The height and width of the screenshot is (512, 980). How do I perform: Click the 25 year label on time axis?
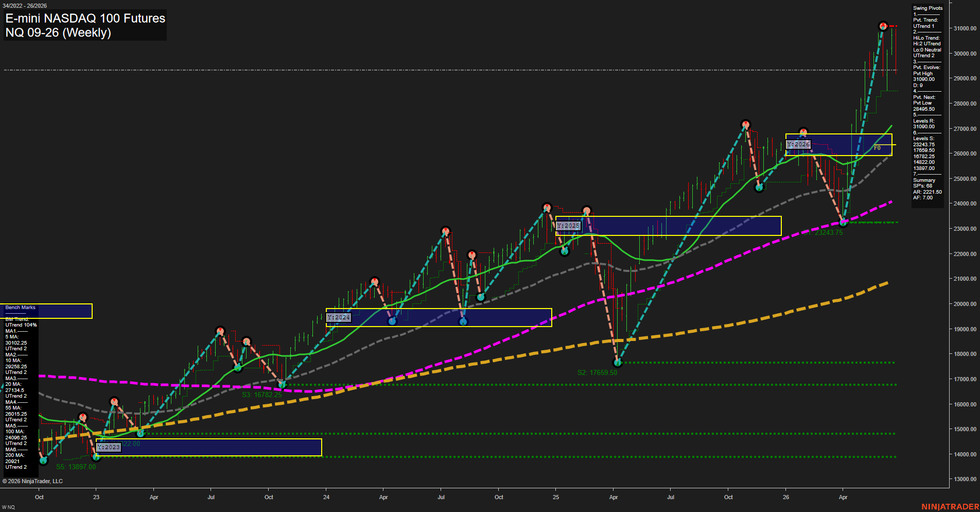[556, 498]
